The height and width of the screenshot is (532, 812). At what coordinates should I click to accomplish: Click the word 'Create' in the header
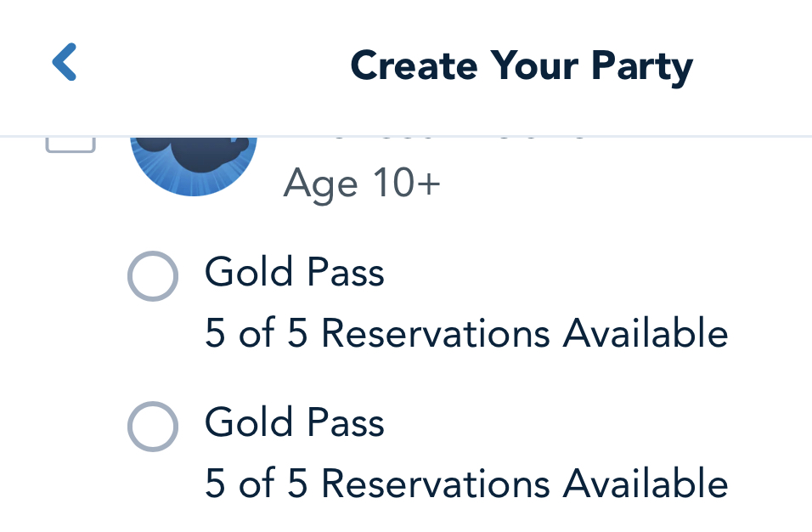407,65
